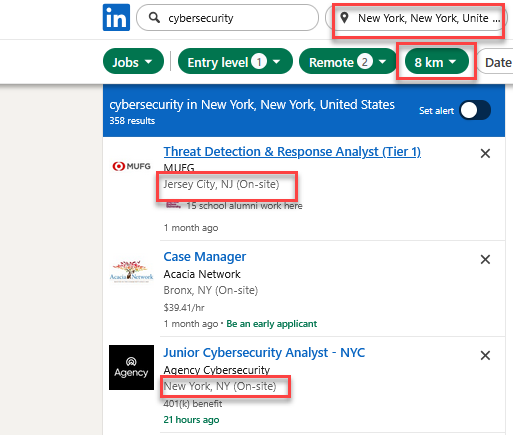Viewport: 513px width, 435px height.
Task: Click the Agency Cybersecurity company name
Action: (217, 370)
